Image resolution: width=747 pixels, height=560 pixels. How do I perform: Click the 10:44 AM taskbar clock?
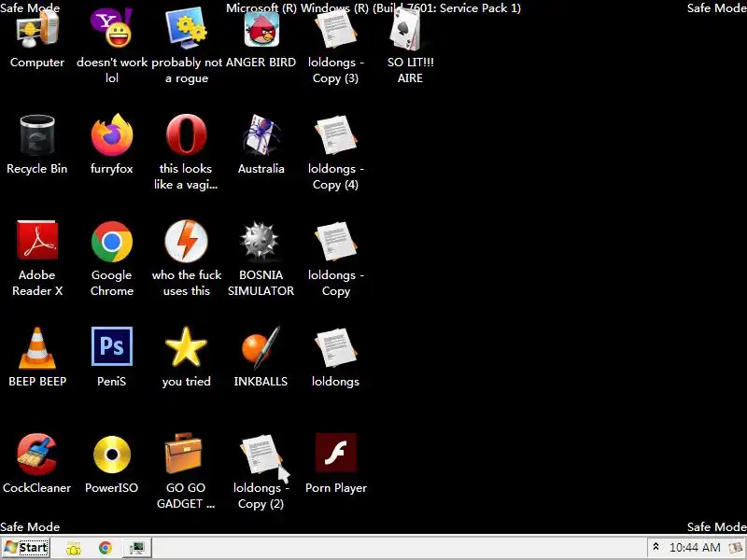695,548
